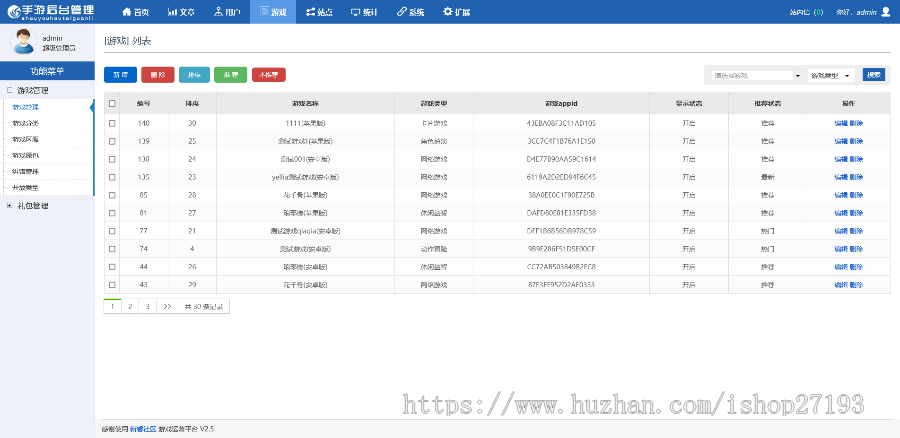This screenshot has height=438, width=900.
Task: Open the 站点 sites nav item
Action: 319,12
